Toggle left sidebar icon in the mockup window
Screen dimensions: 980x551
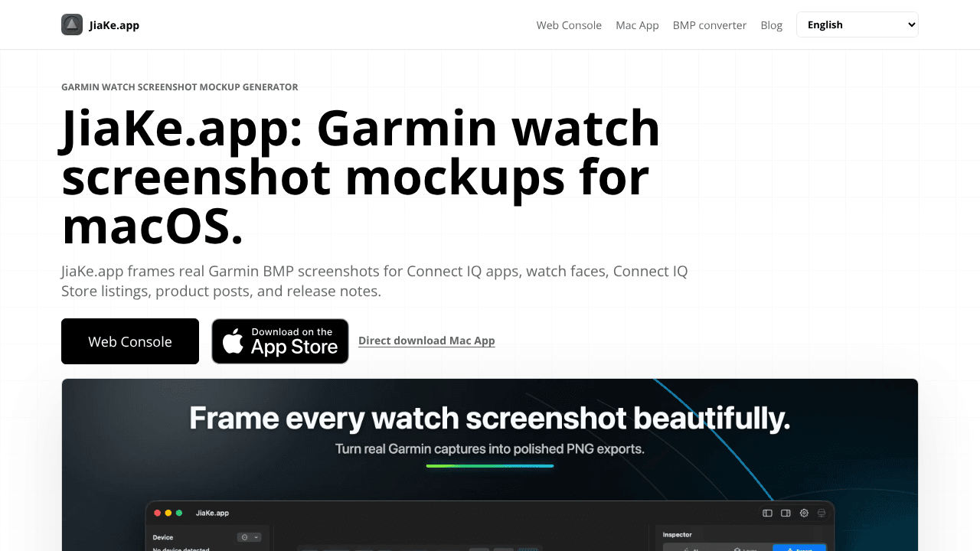(x=767, y=513)
